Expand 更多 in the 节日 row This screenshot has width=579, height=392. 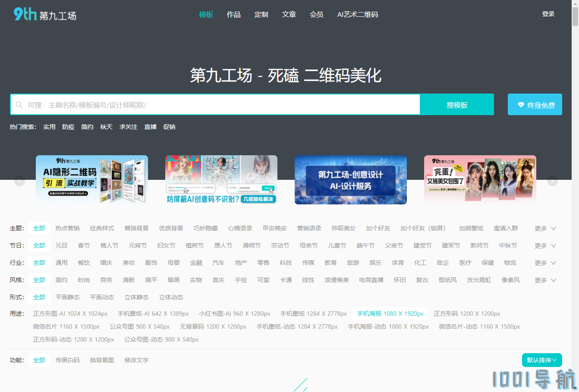pos(545,246)
